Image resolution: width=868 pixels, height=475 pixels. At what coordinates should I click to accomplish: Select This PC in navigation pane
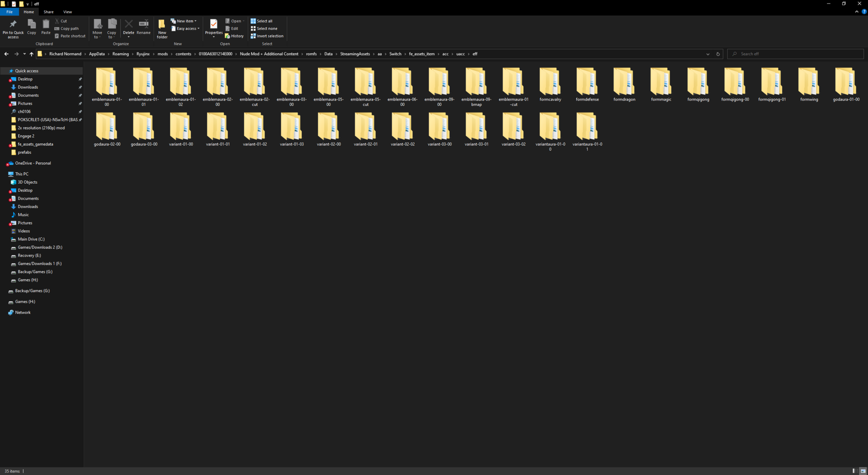(x=22, y=174)
